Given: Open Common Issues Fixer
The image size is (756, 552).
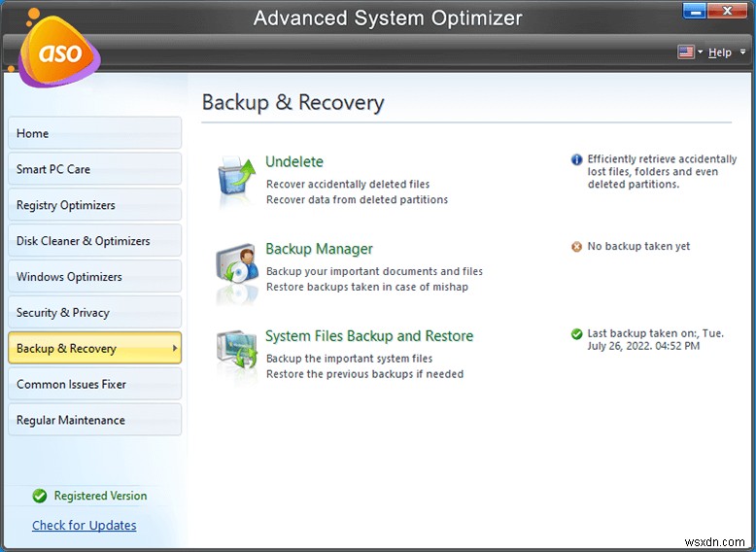Looking at the screenshot, I should click(94, 384).
